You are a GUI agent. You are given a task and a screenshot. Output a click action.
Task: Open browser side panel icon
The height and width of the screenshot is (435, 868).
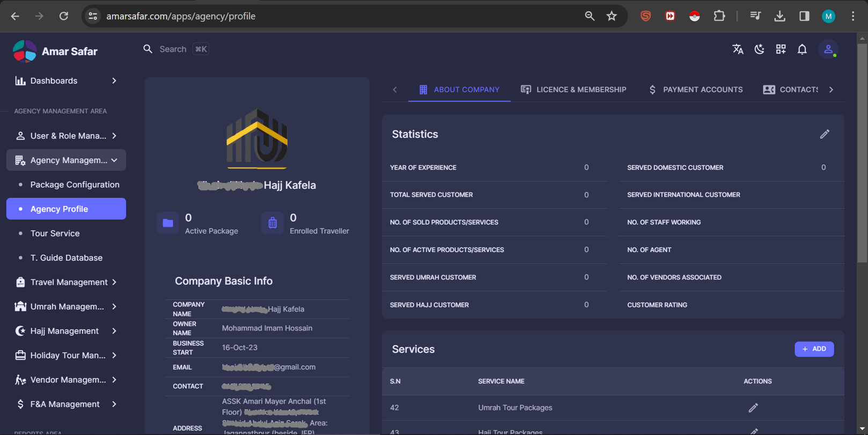804,16
